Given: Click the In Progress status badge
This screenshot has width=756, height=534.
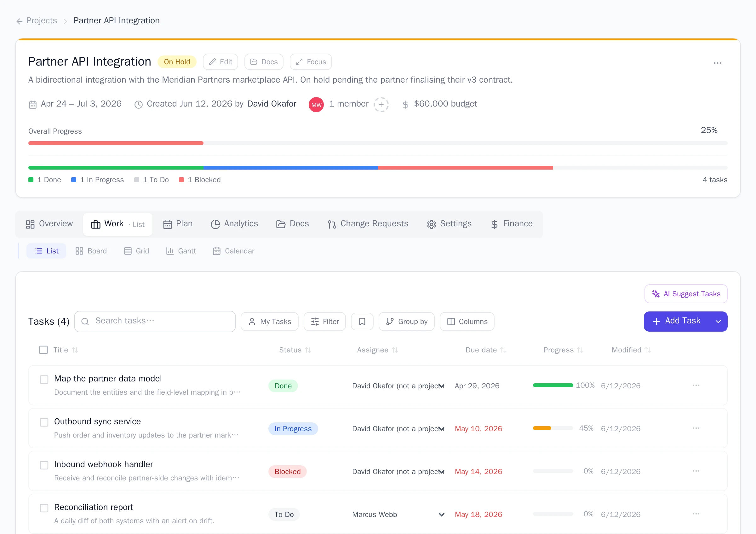Looking at the screenshot, I should tap(293, 429).
